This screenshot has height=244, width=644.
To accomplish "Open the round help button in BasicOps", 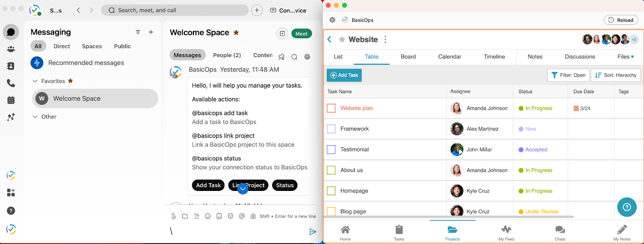I will pyautogui.click(x=627, y=207).
